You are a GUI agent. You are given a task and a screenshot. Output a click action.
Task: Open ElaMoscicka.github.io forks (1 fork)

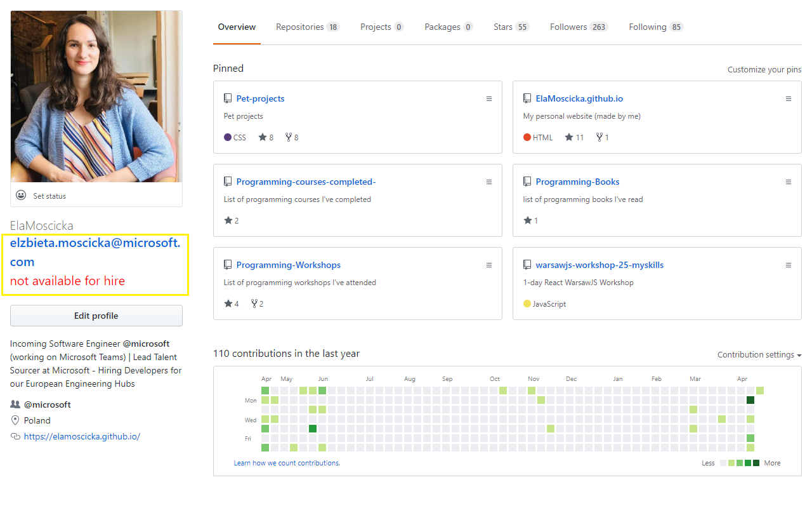coord(602,137)
